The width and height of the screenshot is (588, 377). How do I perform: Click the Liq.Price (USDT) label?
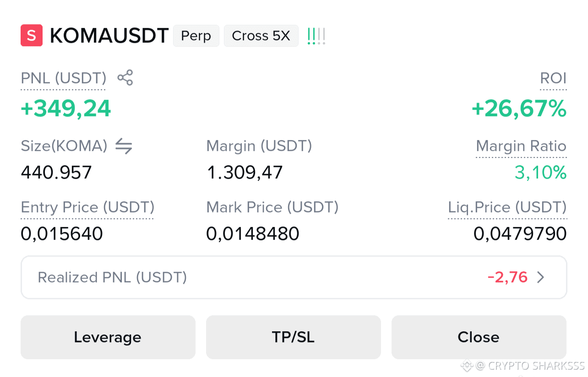point(507,208)
